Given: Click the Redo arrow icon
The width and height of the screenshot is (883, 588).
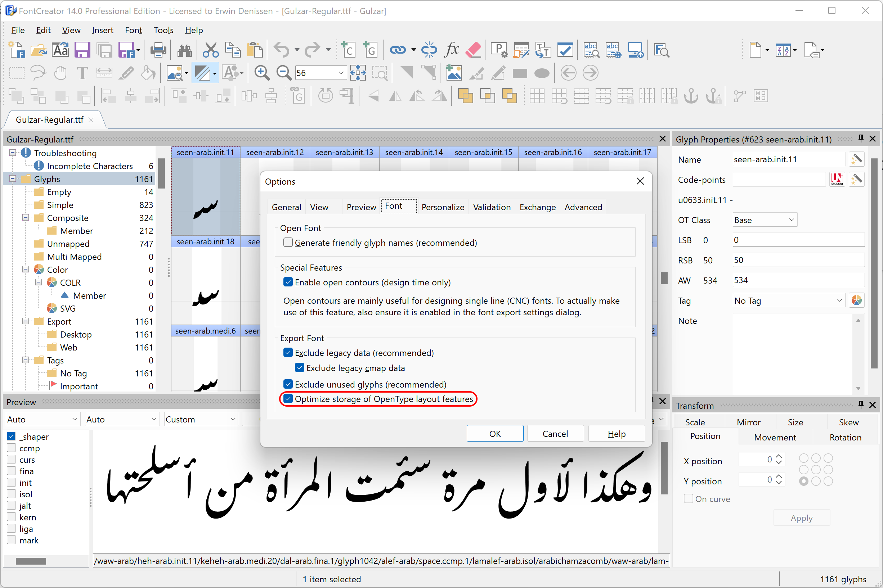Looking at the screenshot, I should coord(312,50).
